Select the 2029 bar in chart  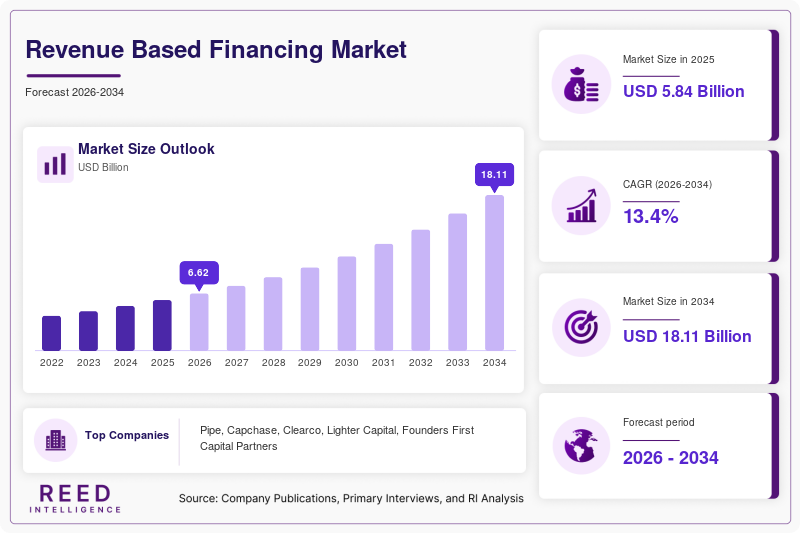310,309
